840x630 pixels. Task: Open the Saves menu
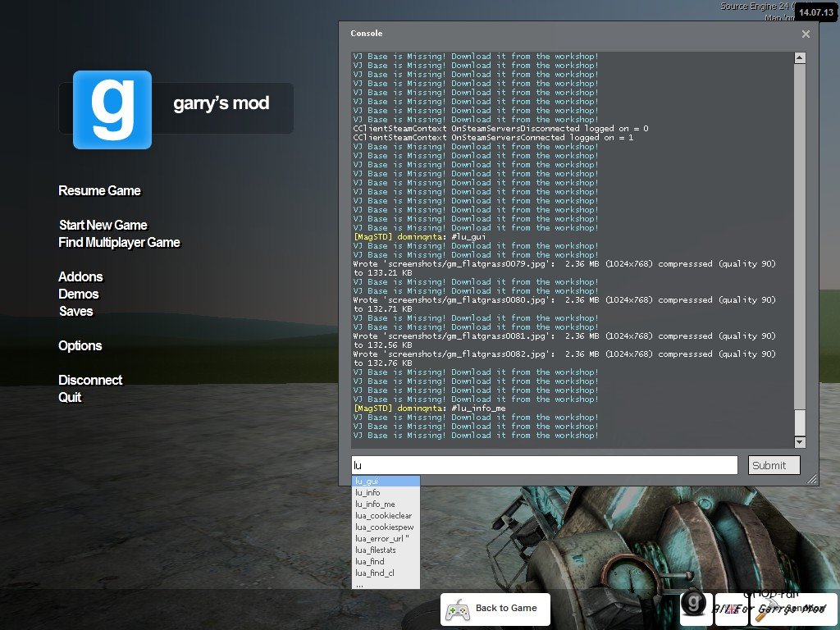[x=75, y=311]
